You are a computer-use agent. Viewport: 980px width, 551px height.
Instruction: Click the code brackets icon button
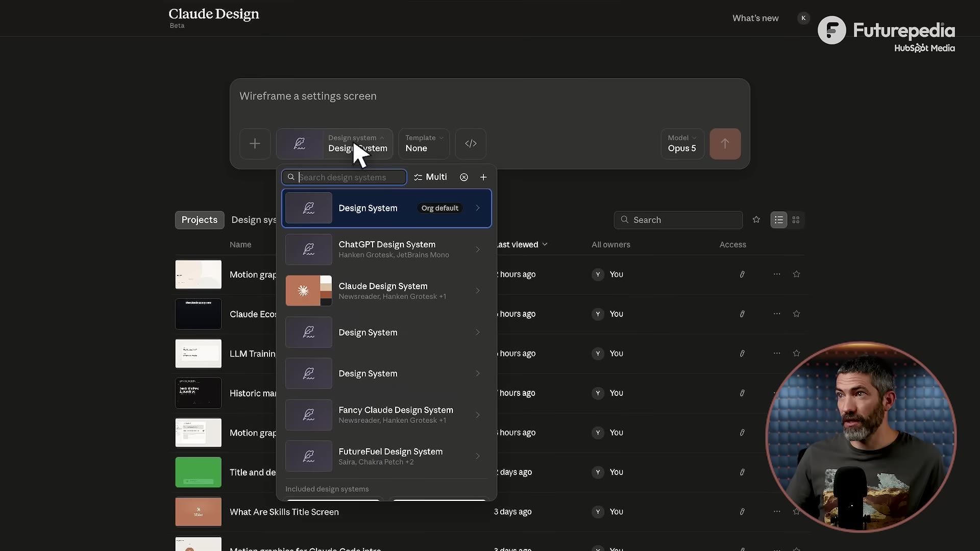click(471, 144)
